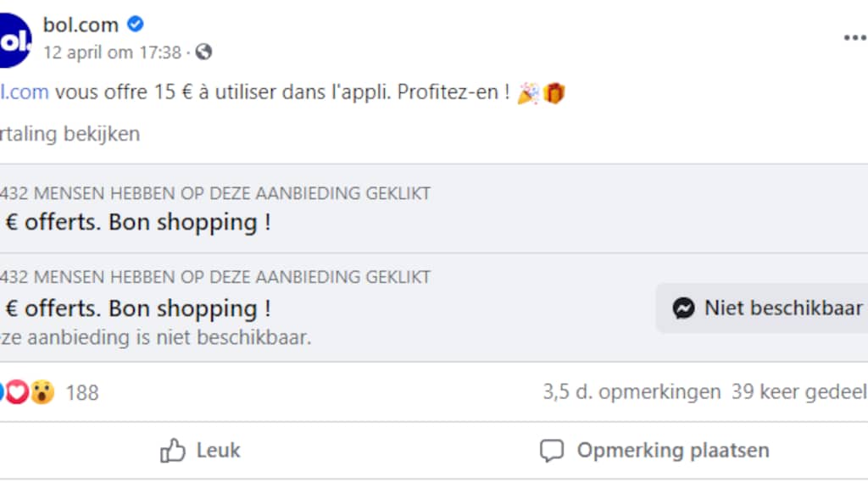
Task: Click the thumbs-up Leuk icon
Action: 173,451
